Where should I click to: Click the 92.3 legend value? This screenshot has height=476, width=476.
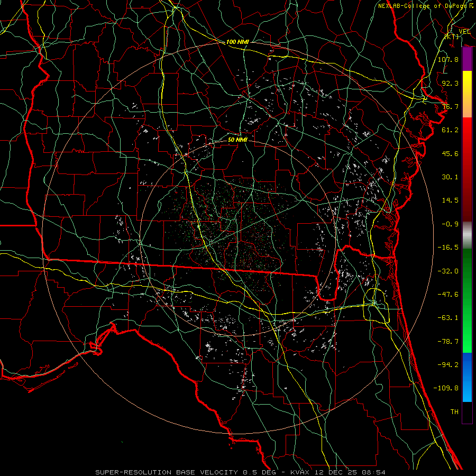coord(450,83)
